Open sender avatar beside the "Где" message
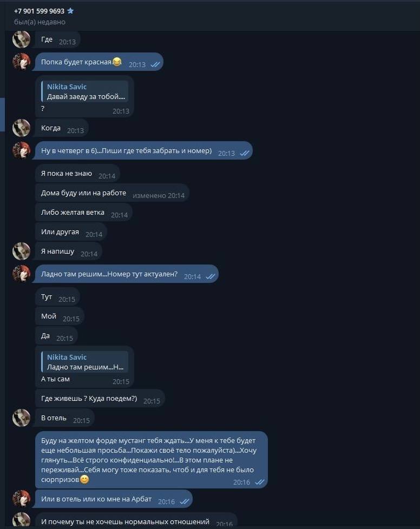 point(22,39)
